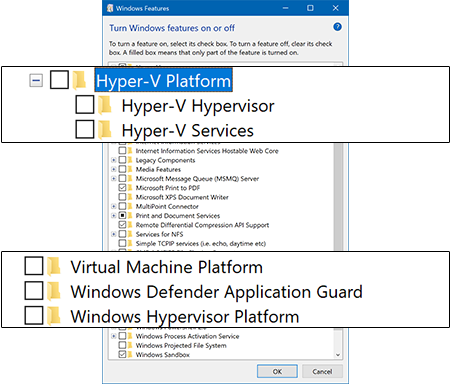Collapse the Hyper-V Platform tree node
This screenshot has width=451, height=384.
click(36, 80)
